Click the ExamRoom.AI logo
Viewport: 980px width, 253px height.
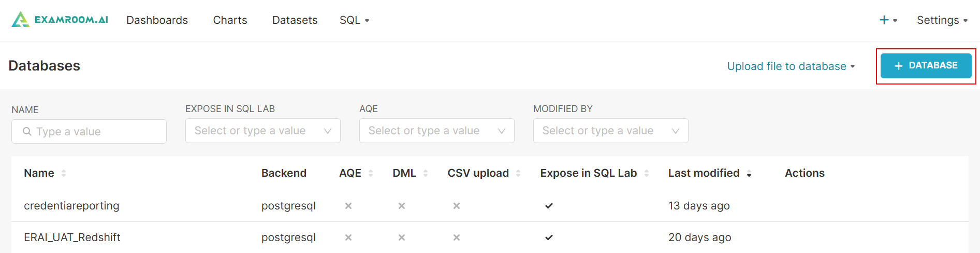pos(60,20)
